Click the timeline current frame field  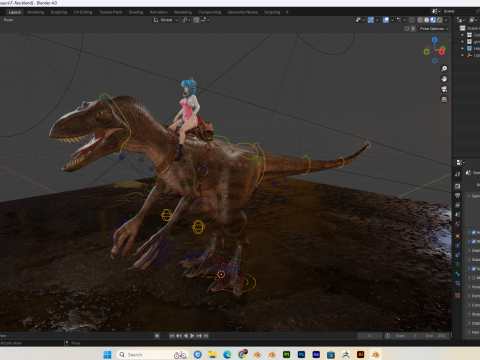370,336
